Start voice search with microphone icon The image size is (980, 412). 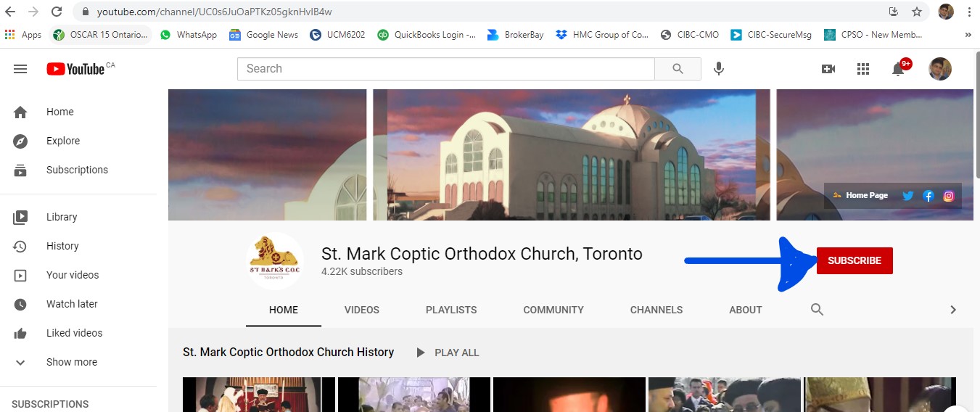(x=718, y=69)
